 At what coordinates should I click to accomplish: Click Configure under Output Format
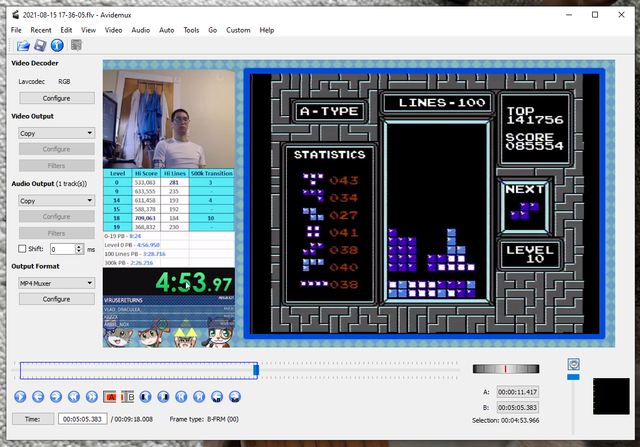(56, 299)
